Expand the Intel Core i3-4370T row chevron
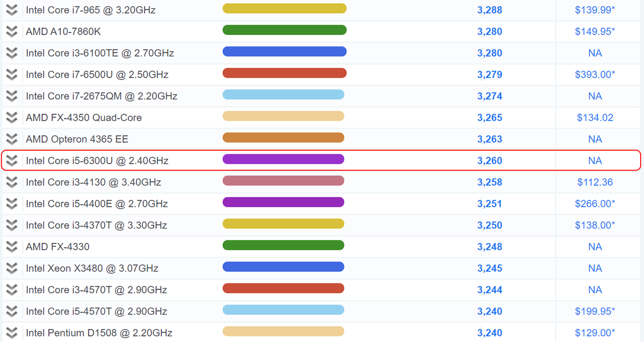 pos(12,225)
